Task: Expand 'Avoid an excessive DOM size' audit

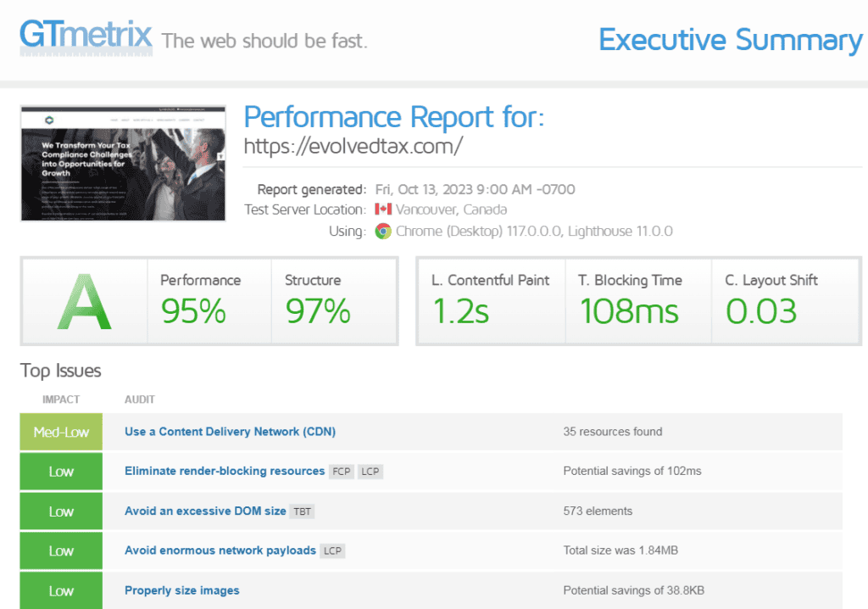Action: (206, 511)
